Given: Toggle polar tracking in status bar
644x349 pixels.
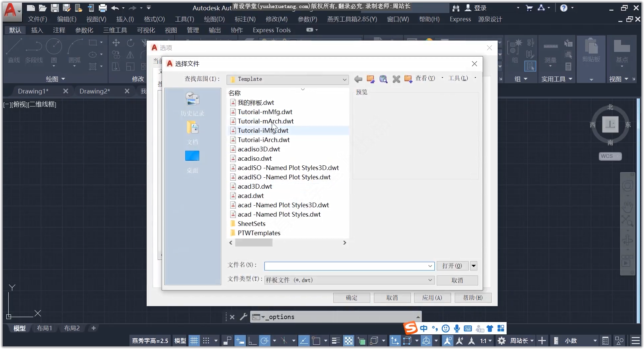Looking at the screenshot, I should point(265,341).
